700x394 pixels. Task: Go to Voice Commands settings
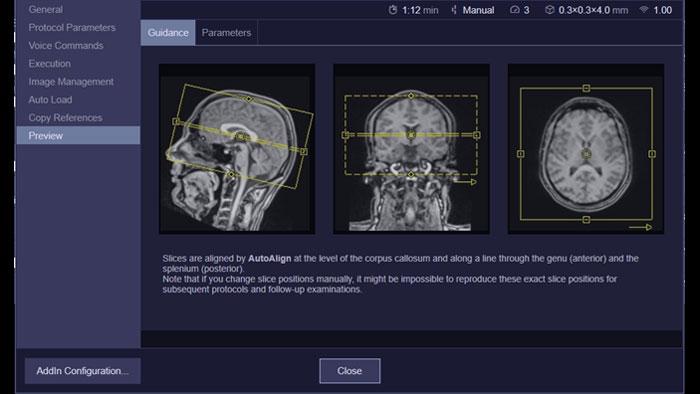click(66, 46)
